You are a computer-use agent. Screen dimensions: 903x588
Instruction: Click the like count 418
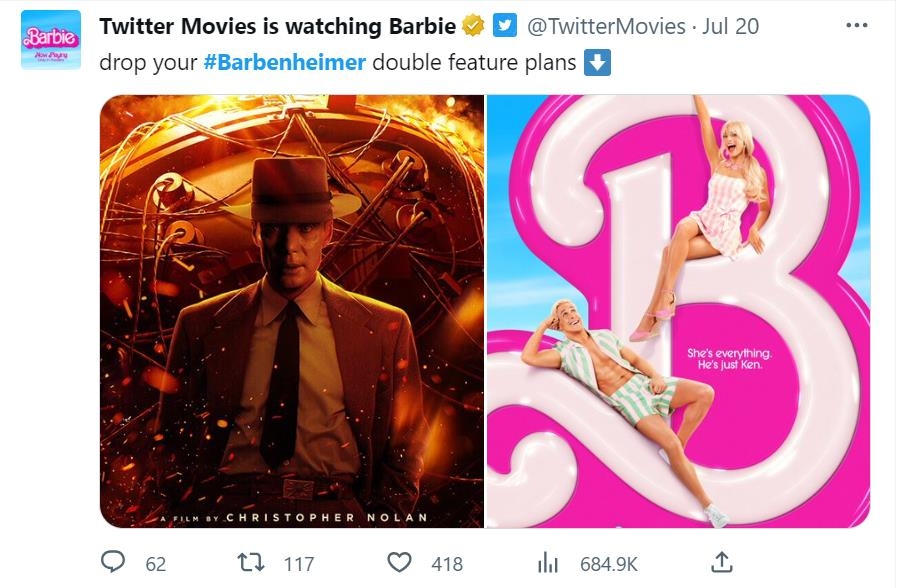point(447,564)
